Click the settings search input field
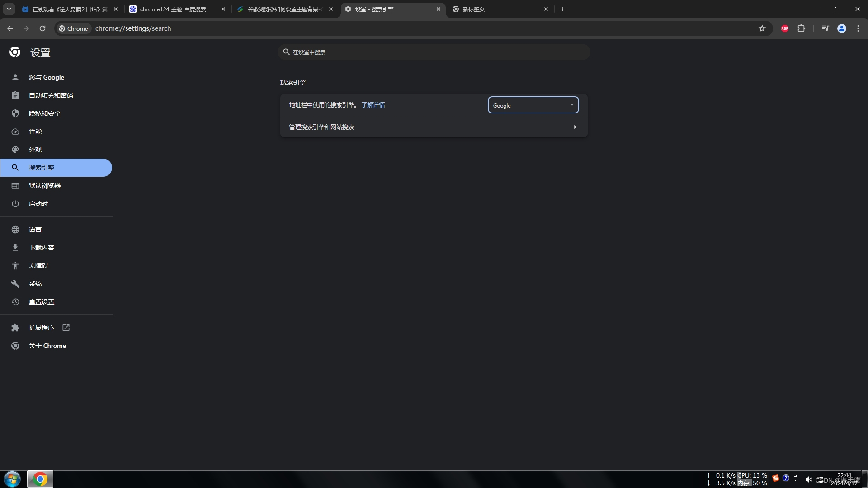868x488 pixels. coord(434,52)
